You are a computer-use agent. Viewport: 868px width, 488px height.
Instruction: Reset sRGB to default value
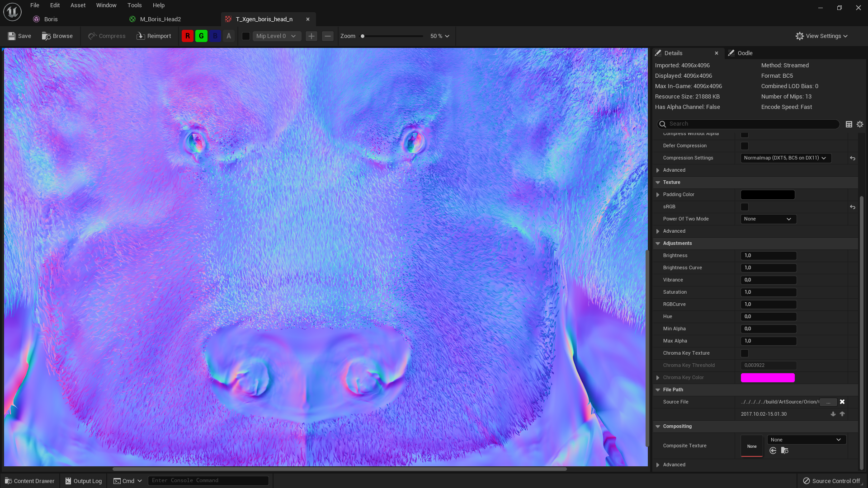click(x=853, y=207)
